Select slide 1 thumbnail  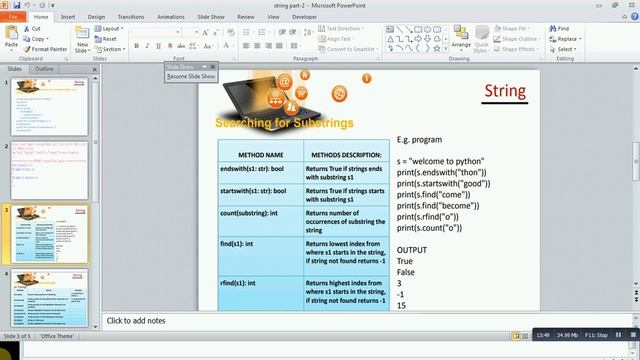49,107
